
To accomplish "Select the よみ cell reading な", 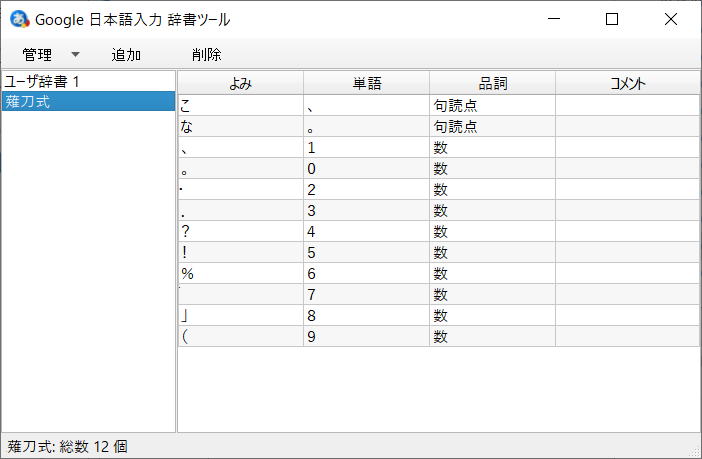I will tap(241, 126).
